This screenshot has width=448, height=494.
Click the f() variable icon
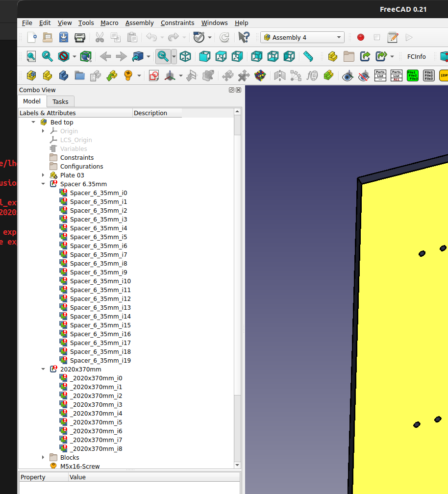pyautogui.click(x=312, y=75)
